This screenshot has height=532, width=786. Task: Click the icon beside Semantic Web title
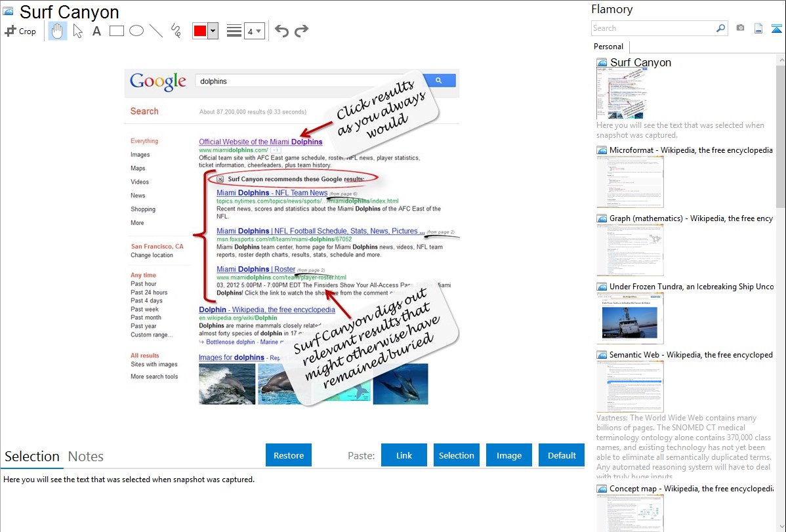[602, 354]
